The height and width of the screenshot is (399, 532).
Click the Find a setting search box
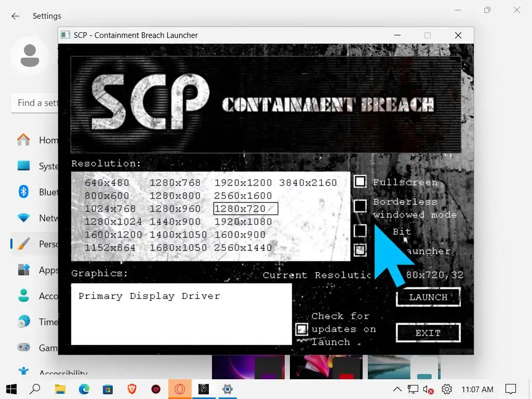point(35,103)
